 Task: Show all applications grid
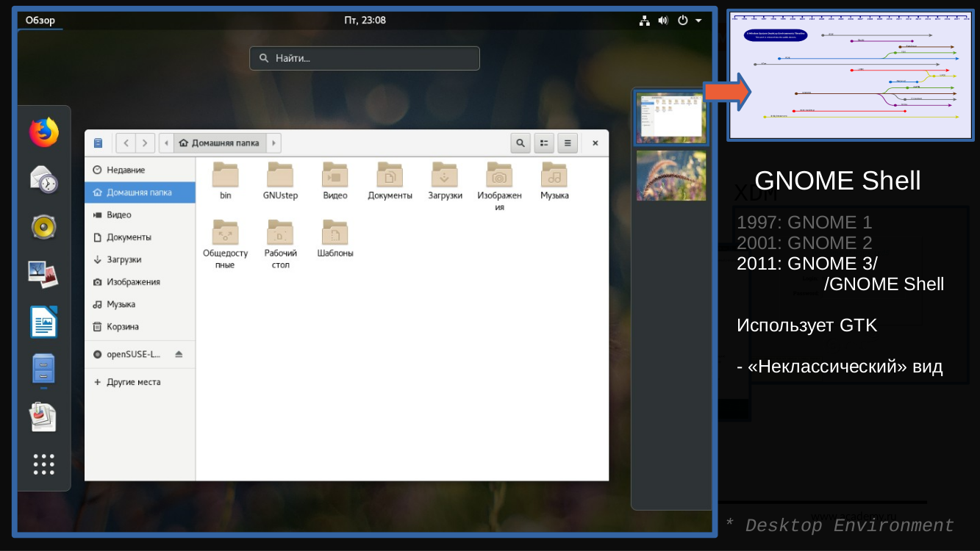coord(44,464)
